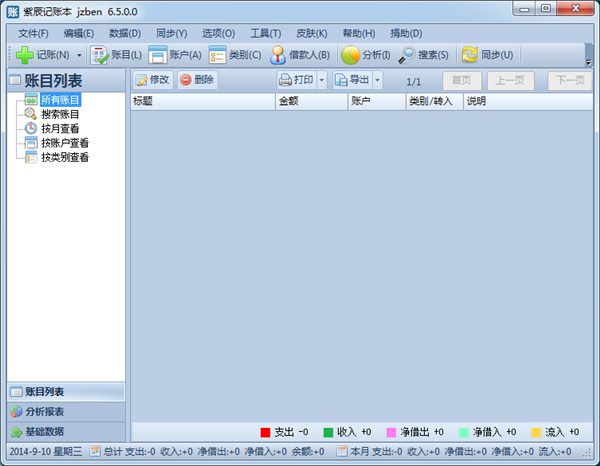Open the 借款人 borrower icon
This screenshot has height=466, width=600.
[x=280, y=55]
